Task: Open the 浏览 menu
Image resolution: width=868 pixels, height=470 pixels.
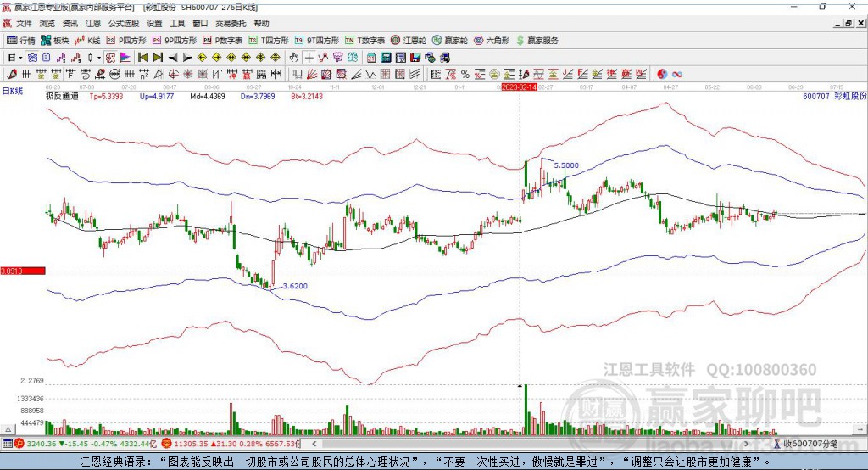Action: (x=47, y=23)
